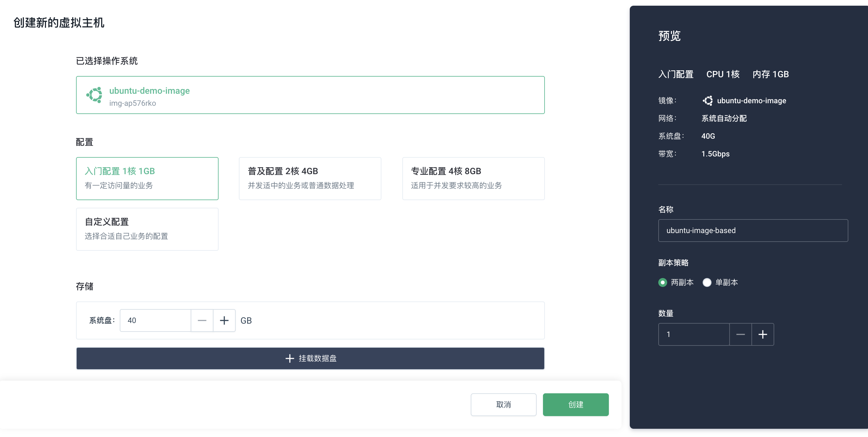Decrease system disk size with minus button
This screenshot has width=868, height=437.
click(202, 320)
